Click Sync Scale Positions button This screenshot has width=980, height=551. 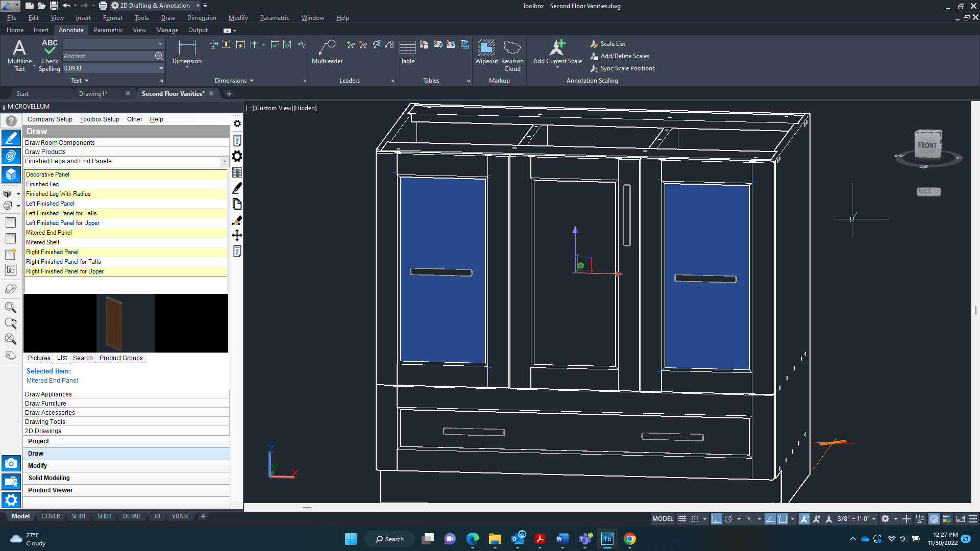point(627,68)
